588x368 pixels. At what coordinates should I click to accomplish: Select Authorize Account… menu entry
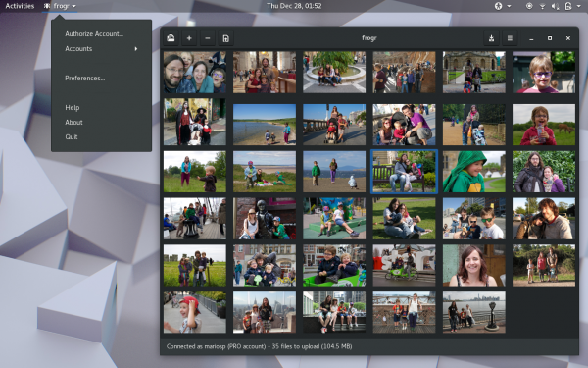(x=94, y=33)
